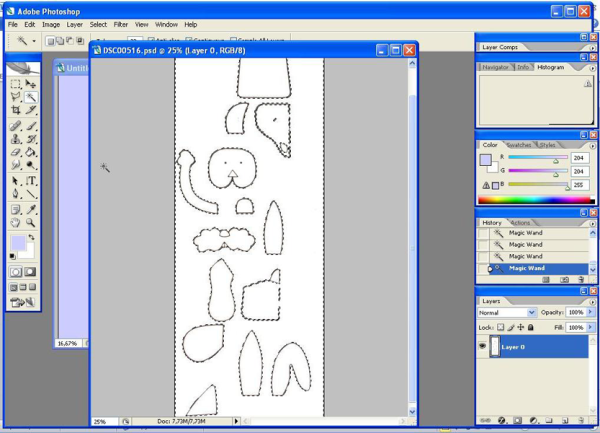The image size is (600, 433).
Task: Select the Type tool
Action: click(x=31, y=181)
